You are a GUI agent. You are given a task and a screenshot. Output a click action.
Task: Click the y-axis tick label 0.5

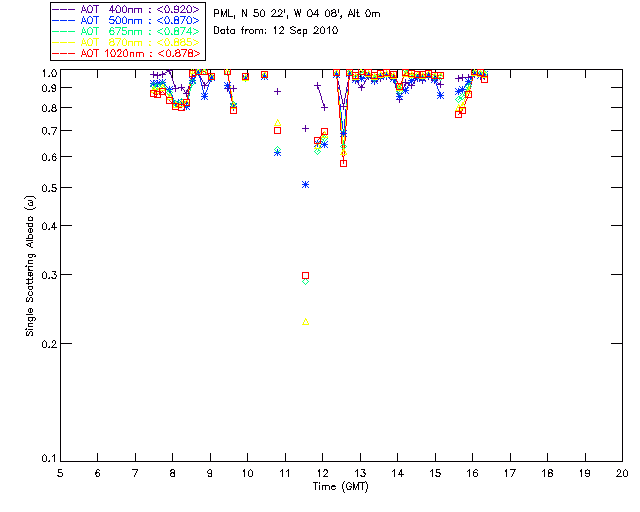[48, 188]
